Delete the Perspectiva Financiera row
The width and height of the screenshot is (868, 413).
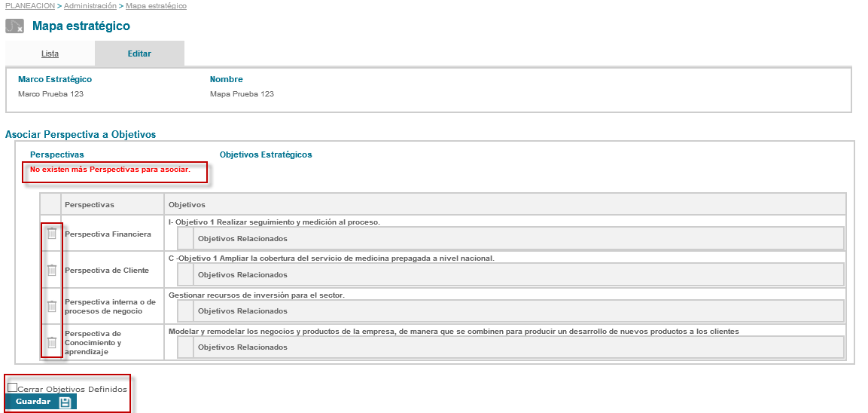51,234
